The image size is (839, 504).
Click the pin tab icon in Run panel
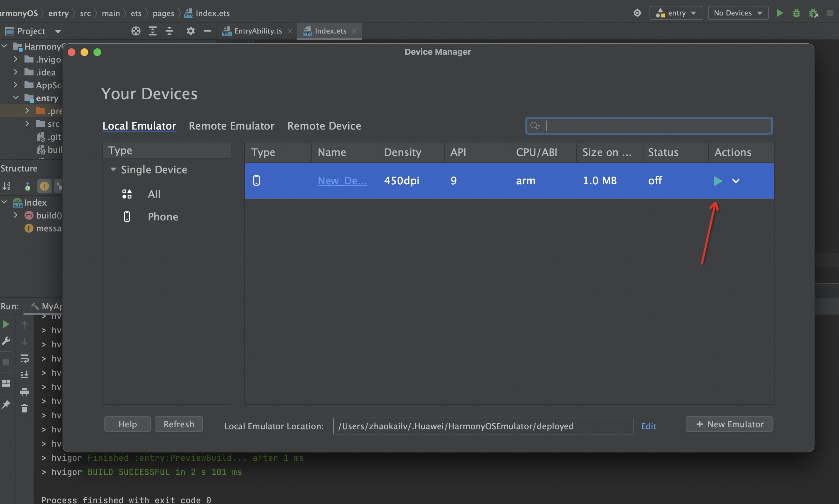coord(6,404)
